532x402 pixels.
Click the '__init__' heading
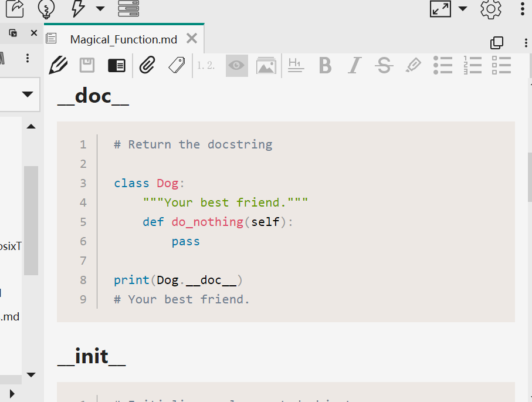click(92, 356)
